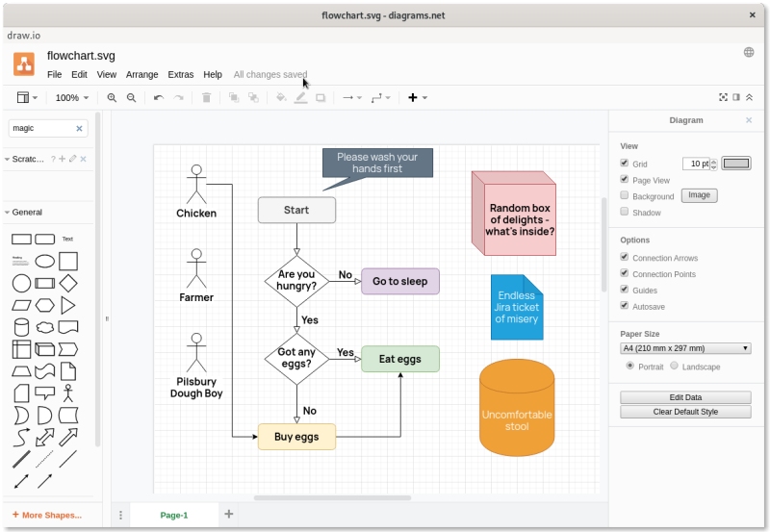Click the draw.io orange logo icon
The width and height of the screenshot is (770, 532).
[x=23, y=64]
